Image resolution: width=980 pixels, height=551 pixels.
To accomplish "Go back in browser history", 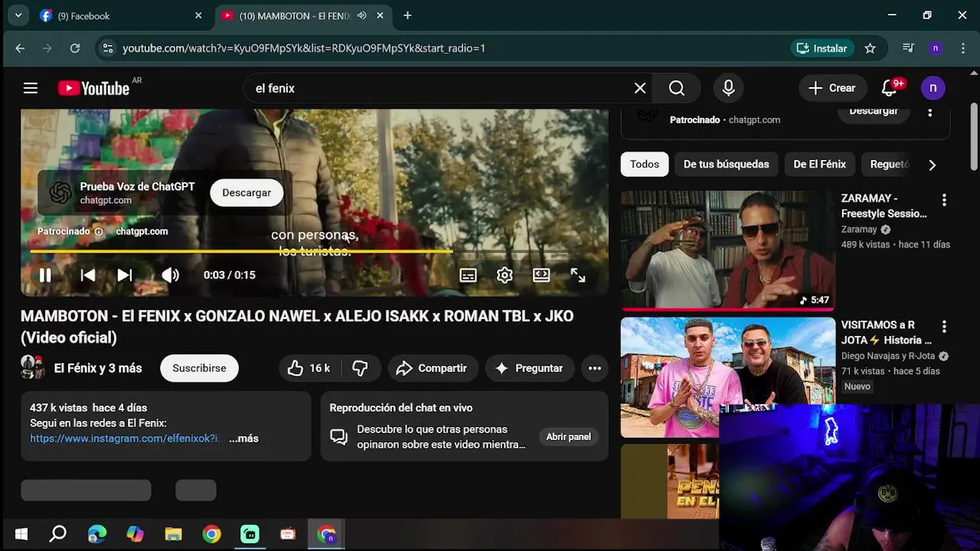I will point(20,48).
